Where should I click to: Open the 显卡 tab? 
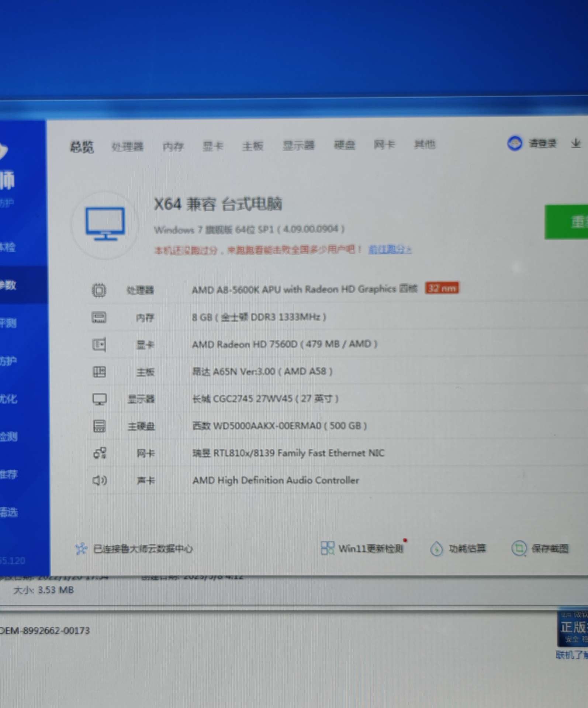213,146
